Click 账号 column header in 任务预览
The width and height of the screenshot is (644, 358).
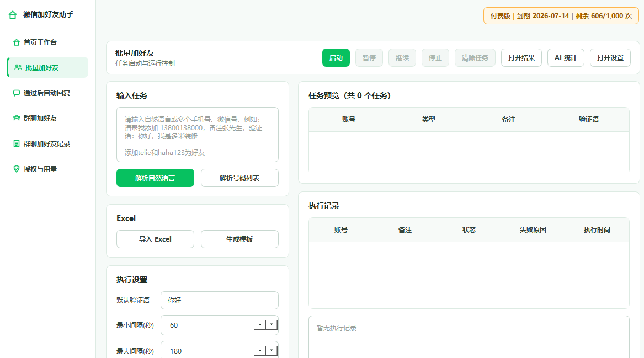(x=349, y=120)
